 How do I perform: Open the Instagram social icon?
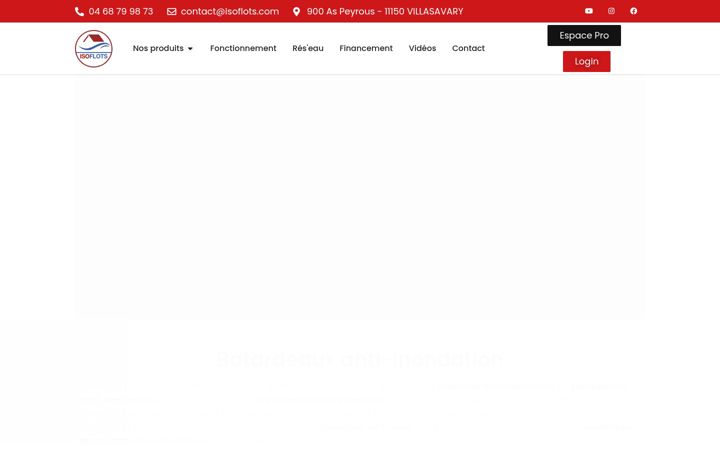coord(611,11)
